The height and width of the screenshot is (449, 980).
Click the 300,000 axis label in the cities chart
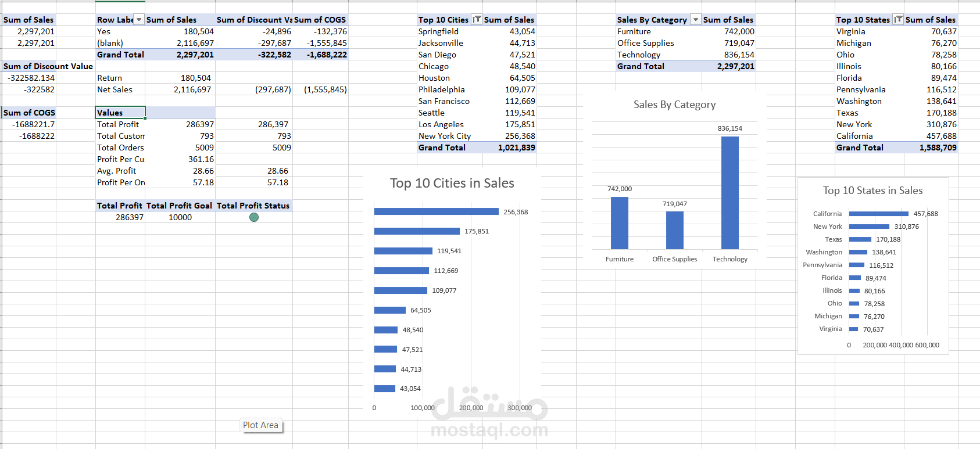pyautogui.click(x=520, y=408)
